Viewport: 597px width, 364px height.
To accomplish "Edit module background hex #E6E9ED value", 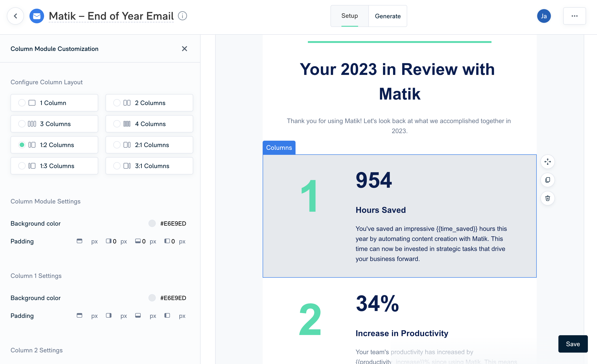I will (173, 224).
